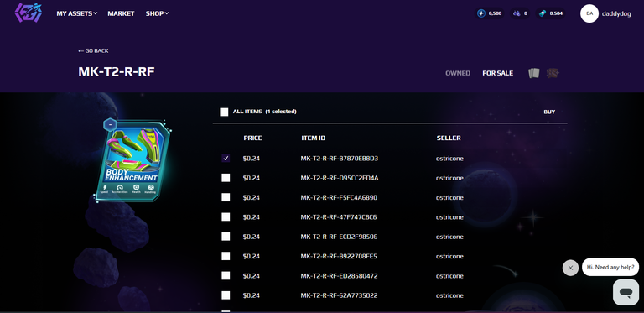Viewport: 644px width, 313px height.
Task: Click item ID MK-T2-R-RF-F5FC4A6890
Action: (x=339, y=197)
